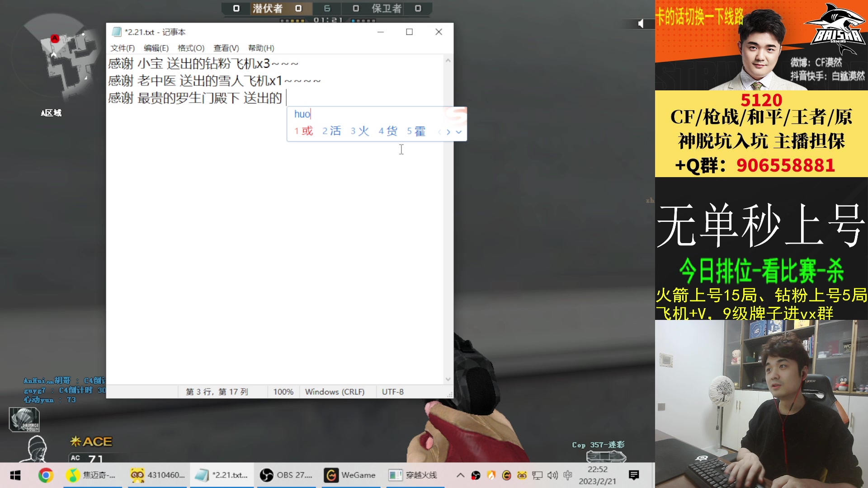
Task: Click the 保卫者 team score label
Action: click(x=387, y=9)
